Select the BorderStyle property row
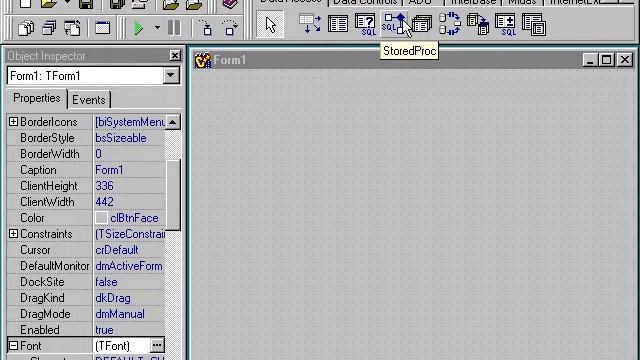This screenshot has height=360, width=640. coord(86,138)
